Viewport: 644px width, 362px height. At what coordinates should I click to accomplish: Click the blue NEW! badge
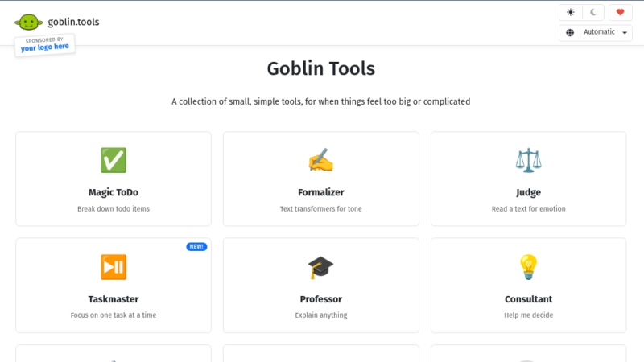[x=196, y=247]
